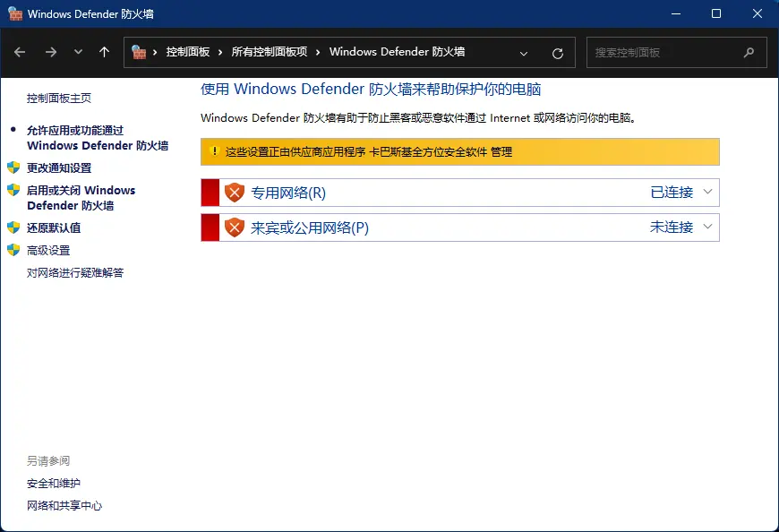Screen dimensions: 779x532
Task: Click the firewall icon in address bar
Action: pos(139,52)
